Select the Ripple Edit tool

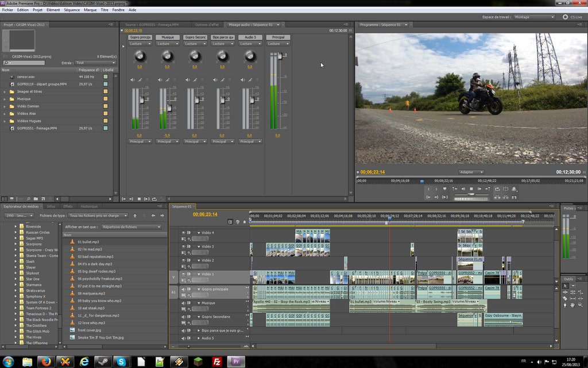pyautogui.click(x=565, y=292)
